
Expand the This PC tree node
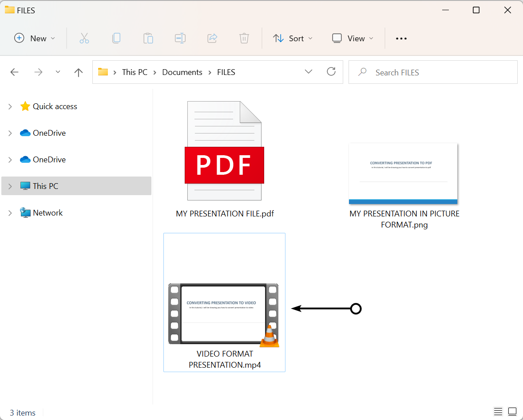pos(10,186)
